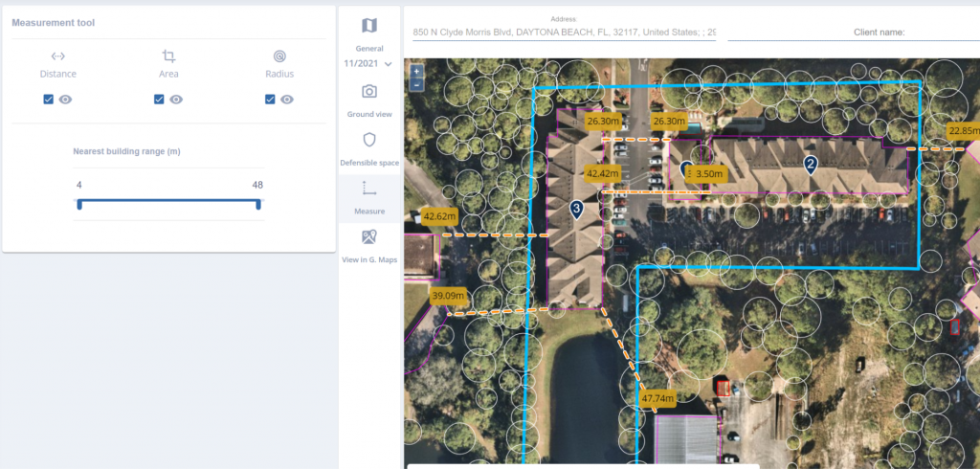Viewport: 980px width, 469px height.
Task: Click the Area tool label
Action: (x=168, y=74)
